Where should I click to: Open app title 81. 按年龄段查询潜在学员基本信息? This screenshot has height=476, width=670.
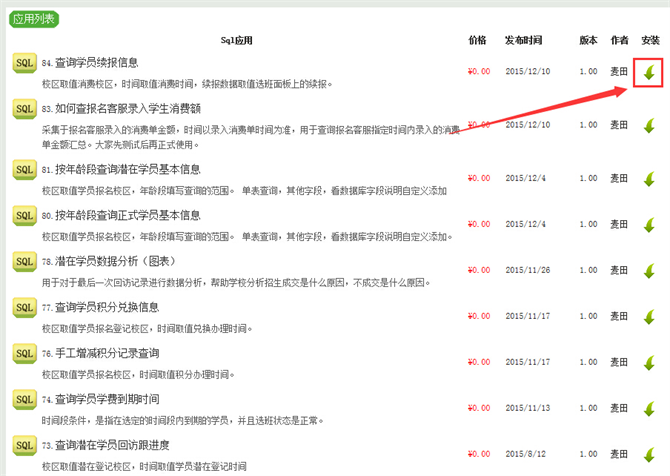point(121,170)
